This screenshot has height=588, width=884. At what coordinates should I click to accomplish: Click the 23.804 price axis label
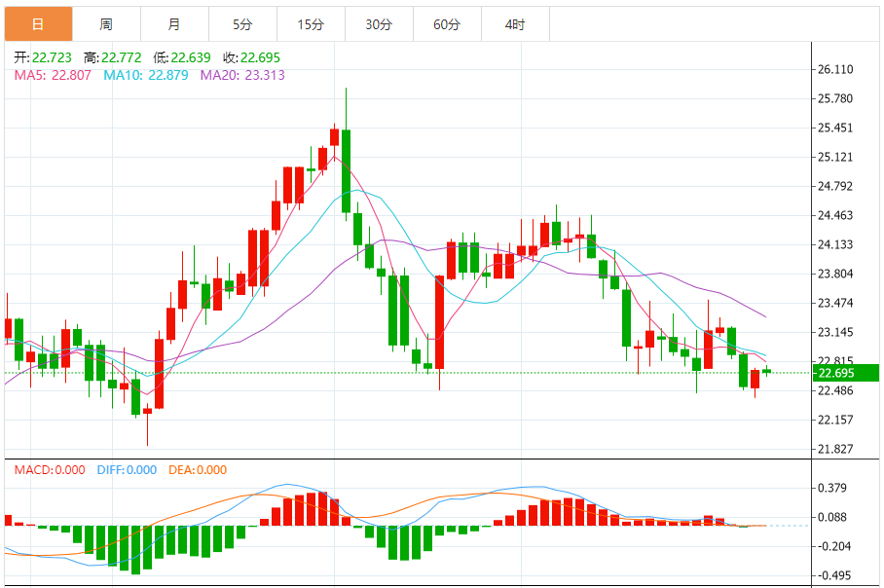pyautogui.click(x=835, y=274)
